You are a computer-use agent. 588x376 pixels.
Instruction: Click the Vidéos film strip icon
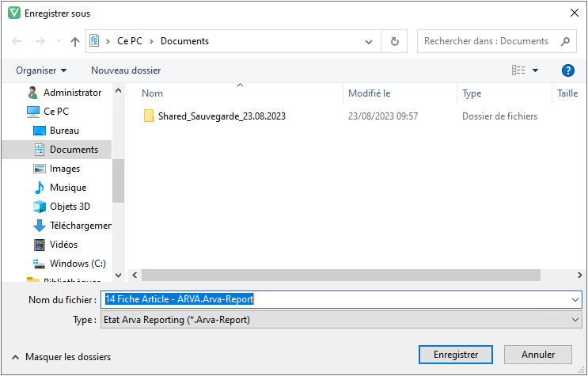(x=40, y=245)
